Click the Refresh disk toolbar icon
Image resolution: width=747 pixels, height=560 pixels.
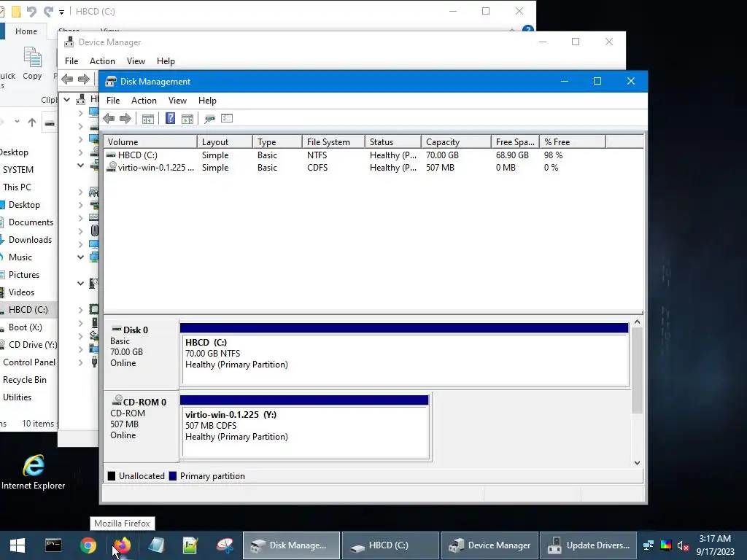click(209, 119)
